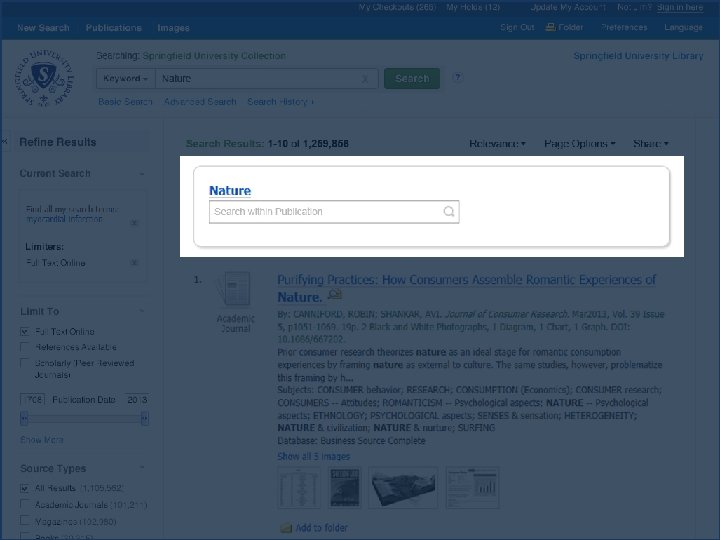Image resolution: width=720 pixels, height=540 pixels.
Task: Remove the Full Text Online limiter X
Action: [x=134, y=263]
